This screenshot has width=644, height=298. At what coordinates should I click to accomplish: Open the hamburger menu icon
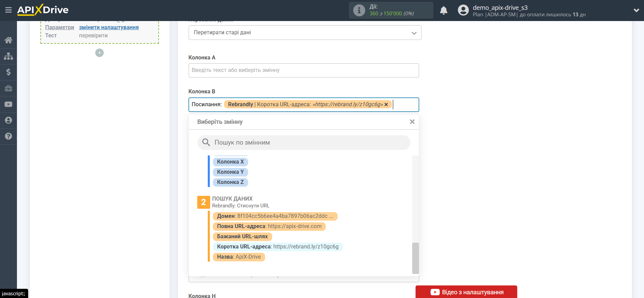[8, 10]
